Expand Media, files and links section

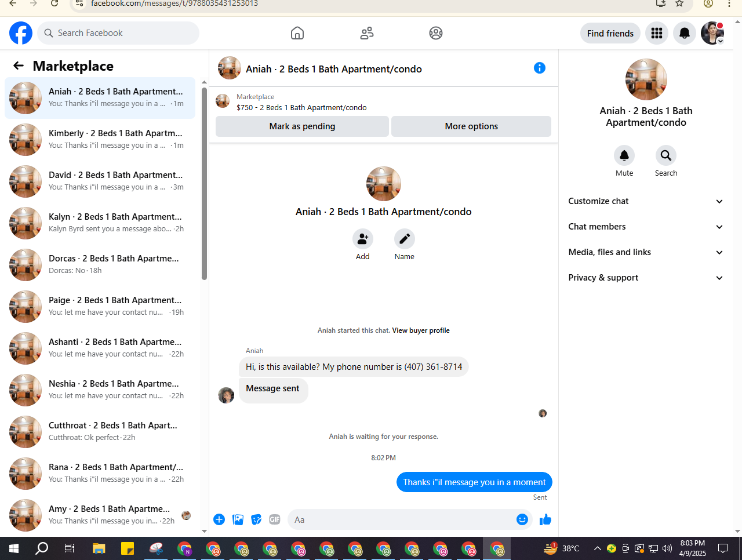click(x=646, y=252)
